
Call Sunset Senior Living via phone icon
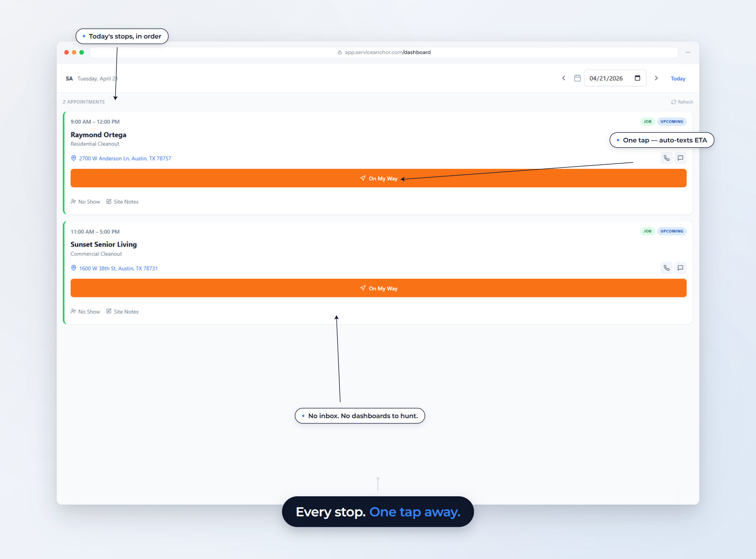click(666, 268)
